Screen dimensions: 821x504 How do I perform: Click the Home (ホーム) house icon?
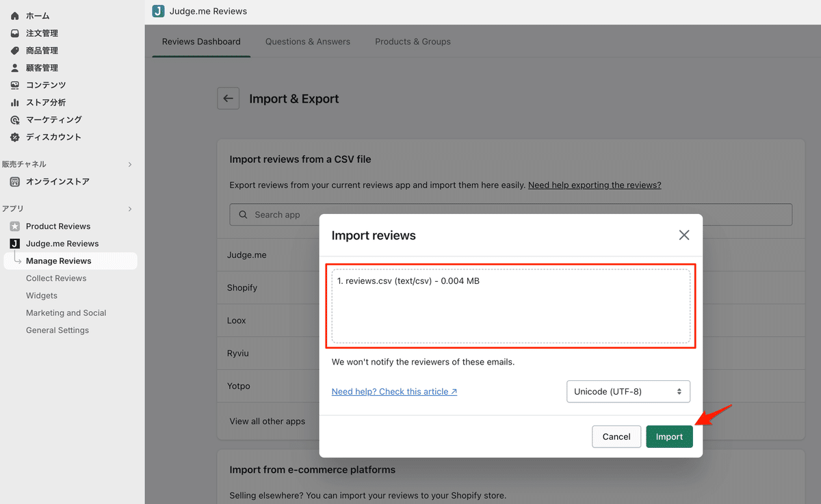[15, 16]
